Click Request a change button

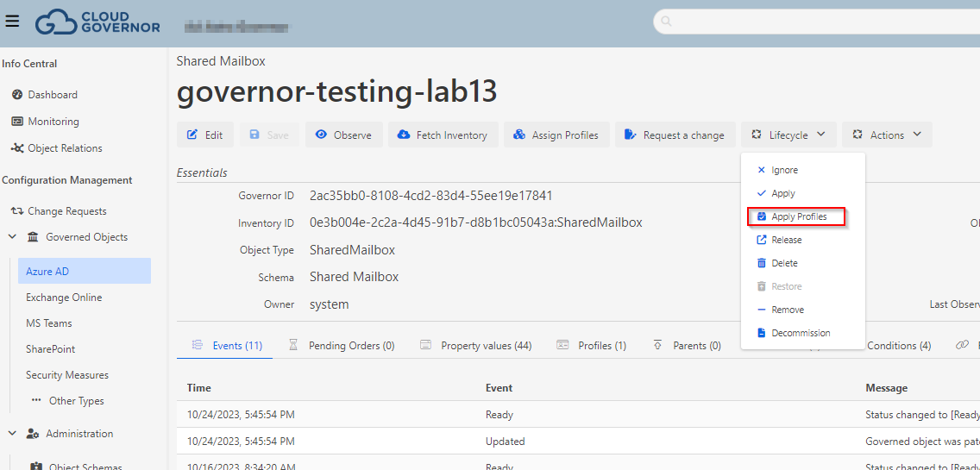pos(675,135)
